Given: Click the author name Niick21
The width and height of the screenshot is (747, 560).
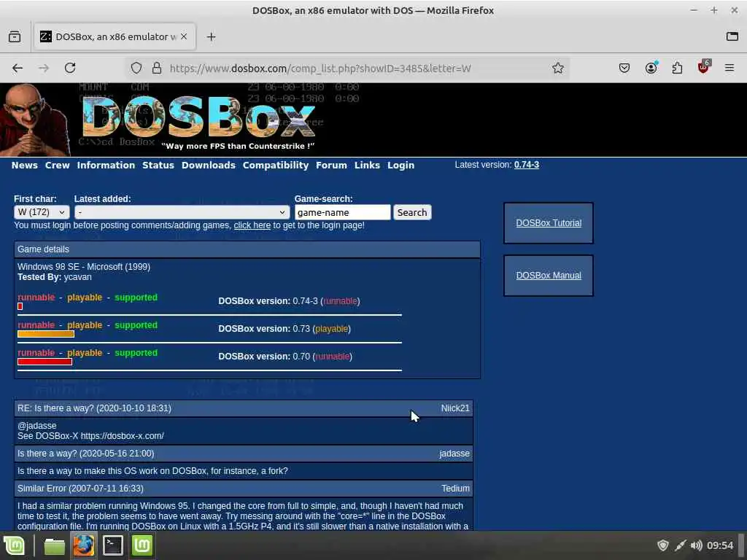Looking at the screenshot, I should tap(455, 408).
